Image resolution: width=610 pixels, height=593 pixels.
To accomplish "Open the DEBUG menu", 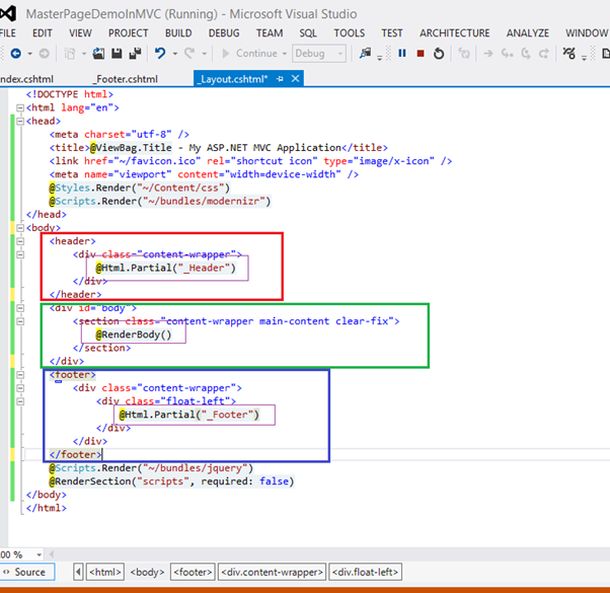I will tap(223, 32).
